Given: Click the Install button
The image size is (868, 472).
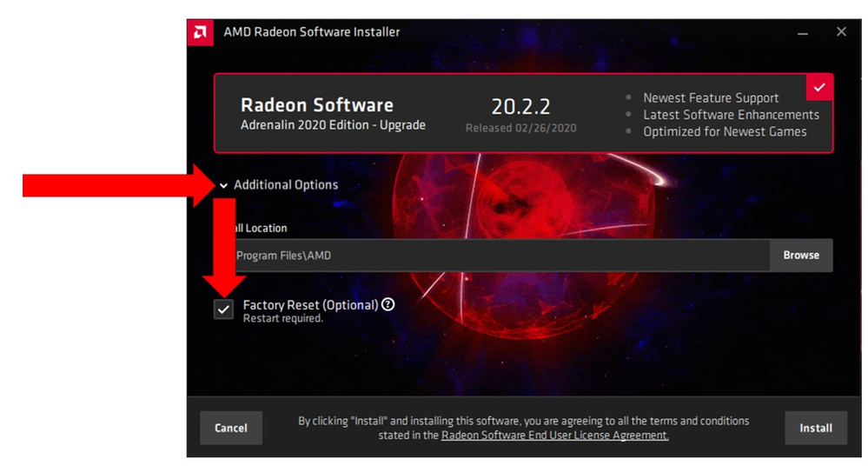Looking at the screenshot, I should (815, 428).
